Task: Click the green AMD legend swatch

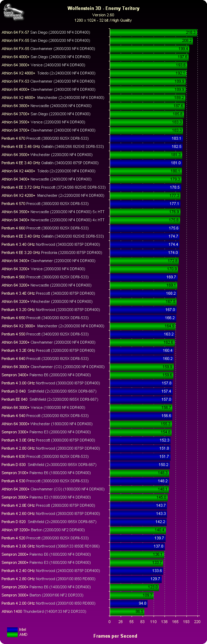Action: [12, 634]
